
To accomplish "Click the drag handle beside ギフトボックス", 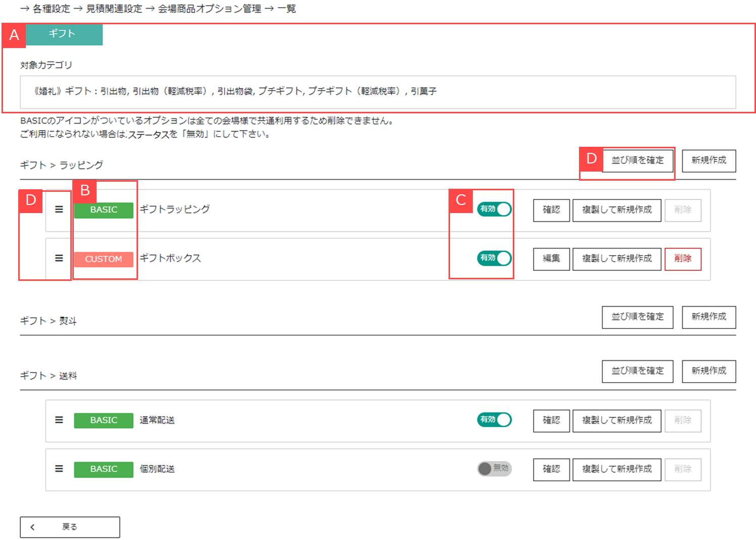I will pyautogui.click(x=59, y=259).
